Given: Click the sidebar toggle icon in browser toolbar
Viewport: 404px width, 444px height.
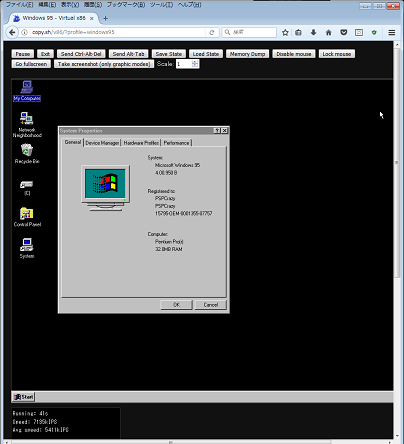Looking at the screenshot, I should (359, 32).
